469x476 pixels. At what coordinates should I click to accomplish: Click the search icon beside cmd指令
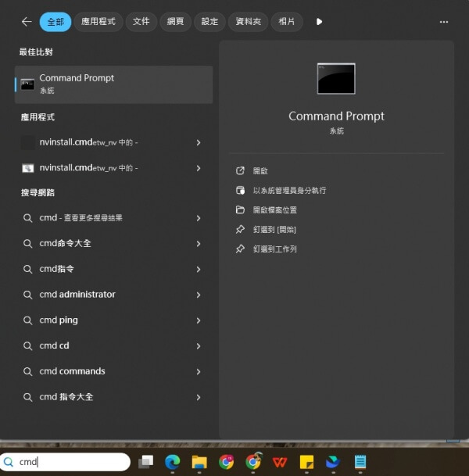point(27,270)
